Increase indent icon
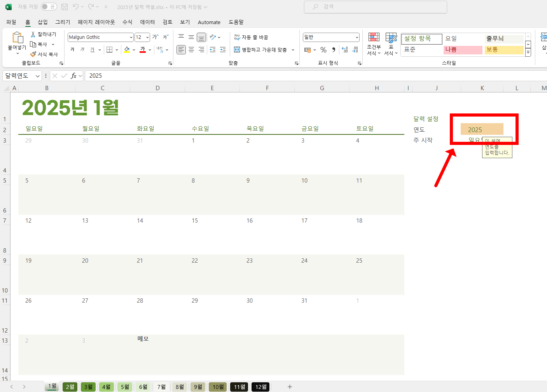Image resolution: width=547 pixels, height=392 pixels. click(223, 49)
